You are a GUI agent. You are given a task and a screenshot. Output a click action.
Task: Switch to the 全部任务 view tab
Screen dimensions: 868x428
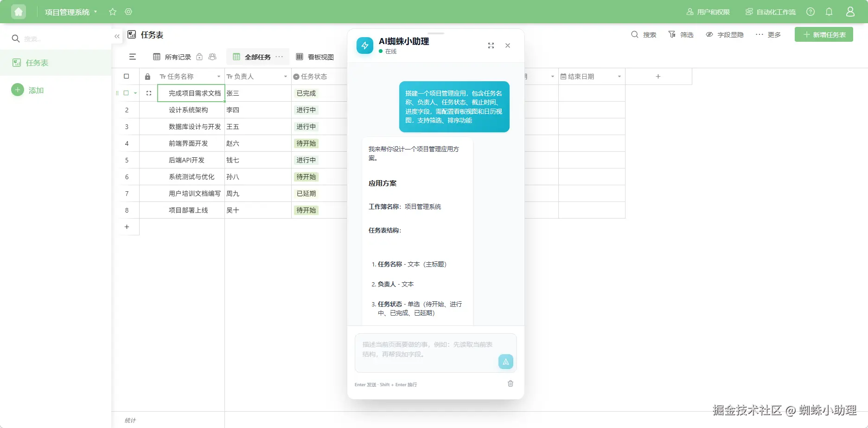[x=258, y=57]
